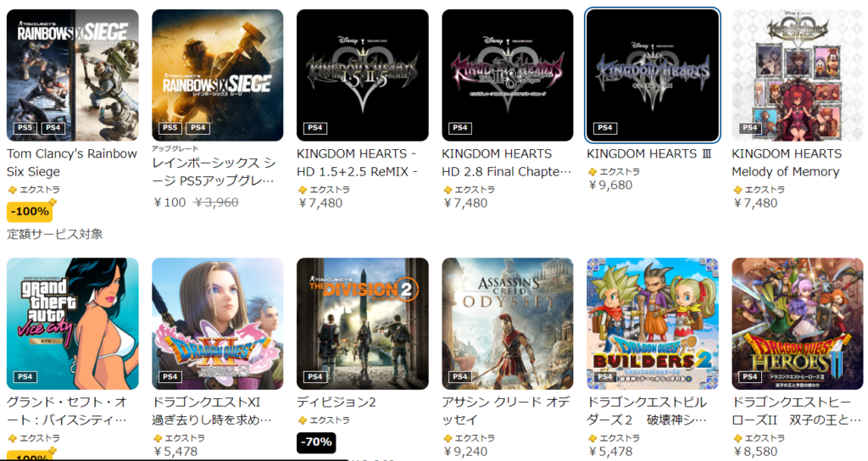This screenshot has width=868, height=461.
Task: Click the ¥100 price on PS5 upgrade
Action: pyautogui.click(x=170, y=203)
